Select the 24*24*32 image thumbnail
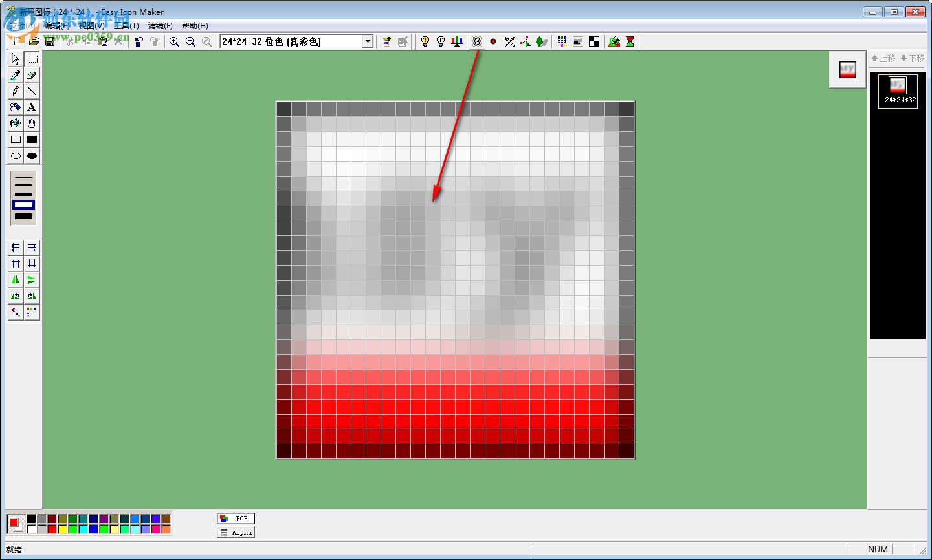Image resolution: width=932 pixels, height=560 pixels. pyautogui.click(x=898, y=91)
